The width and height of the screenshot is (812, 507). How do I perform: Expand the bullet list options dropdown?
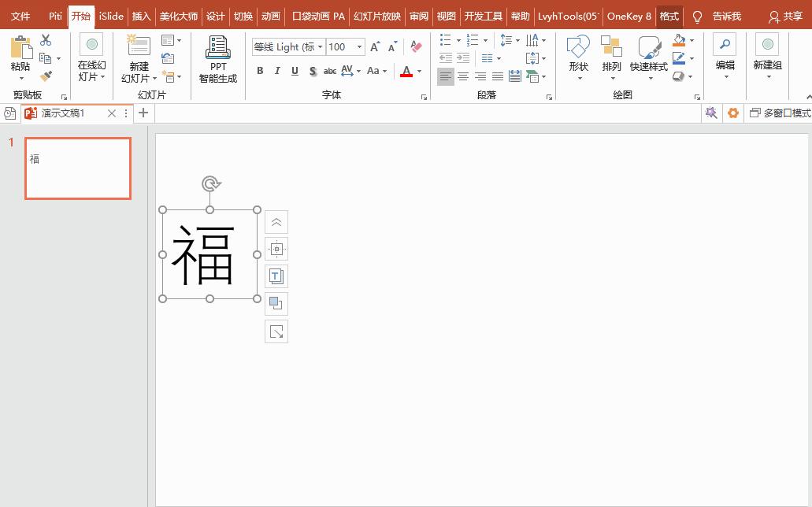click(x=458, y=39)
